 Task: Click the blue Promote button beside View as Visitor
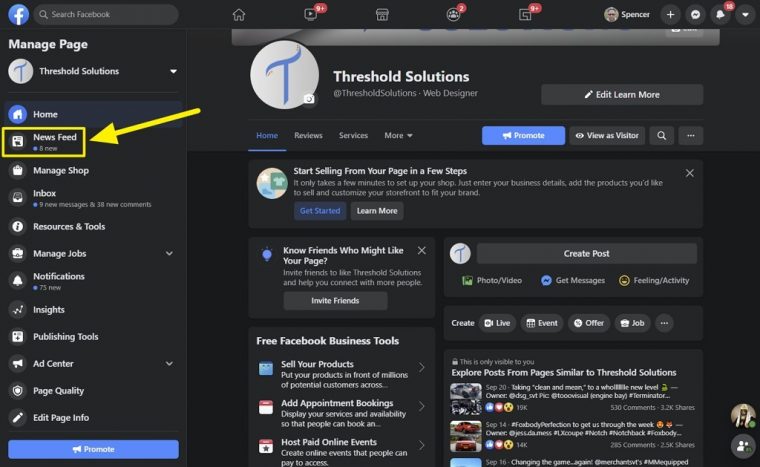point(523,136)
